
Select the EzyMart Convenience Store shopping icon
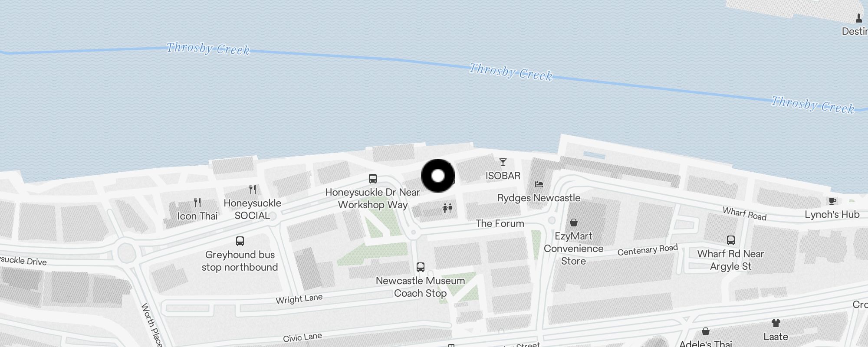pos(573,223)
